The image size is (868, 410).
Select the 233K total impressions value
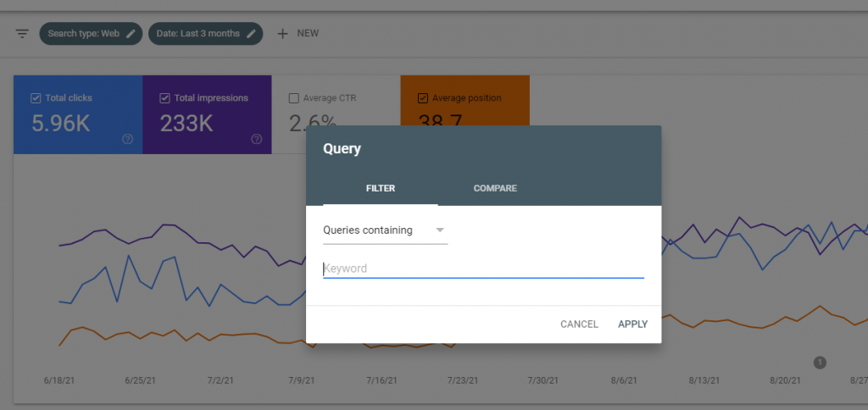point(186,124)
